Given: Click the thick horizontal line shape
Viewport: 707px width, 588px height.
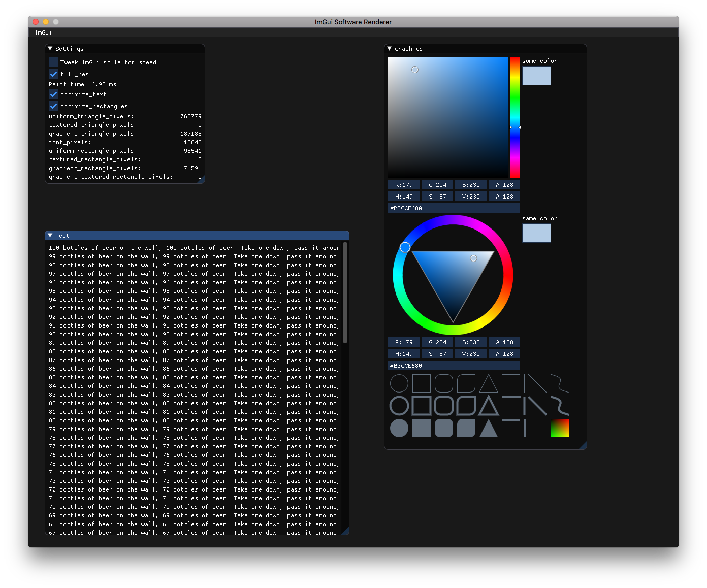Looking at the screenshot, I should [511, 397].
